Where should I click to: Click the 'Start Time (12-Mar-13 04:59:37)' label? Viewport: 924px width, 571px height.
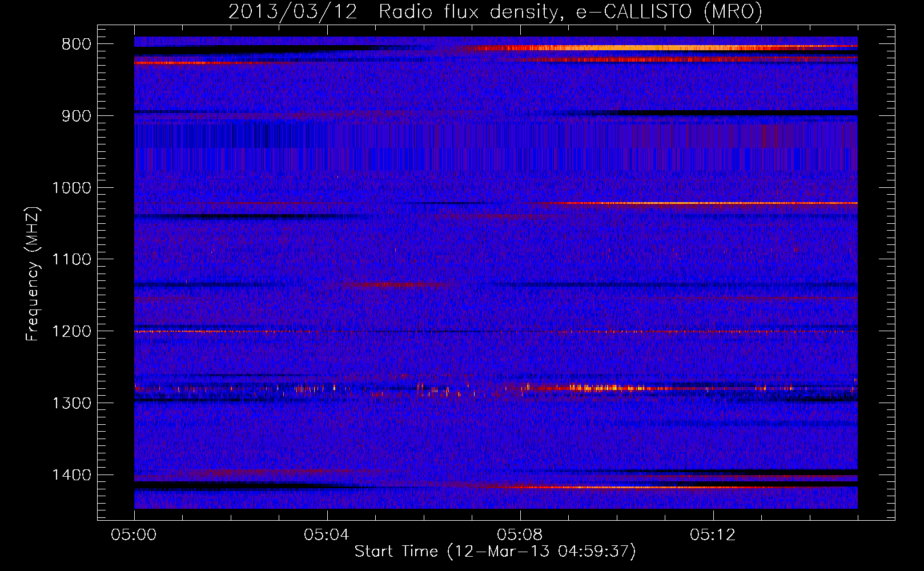pos(495,552)
